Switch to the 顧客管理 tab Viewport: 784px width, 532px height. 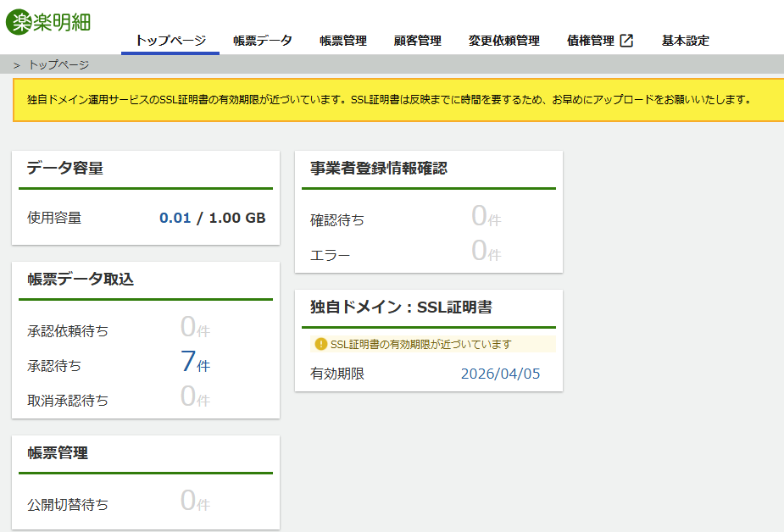pyautogui.click(x=417, y=39)
